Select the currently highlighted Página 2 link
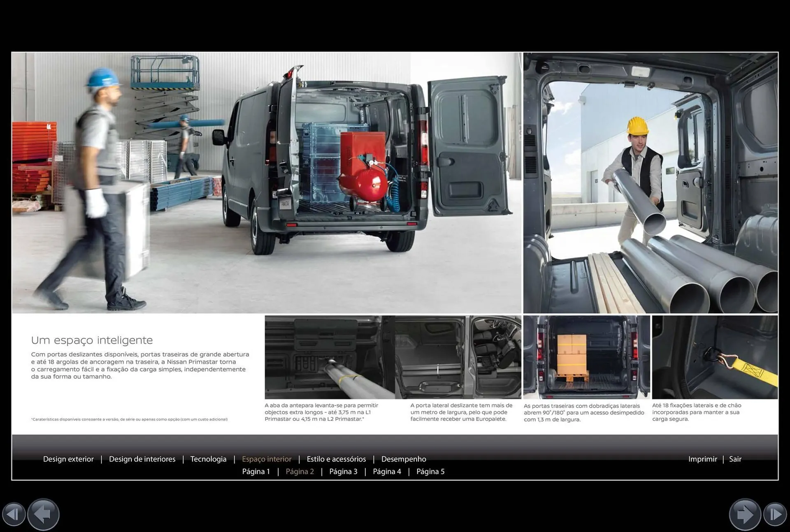 point(300,471)
